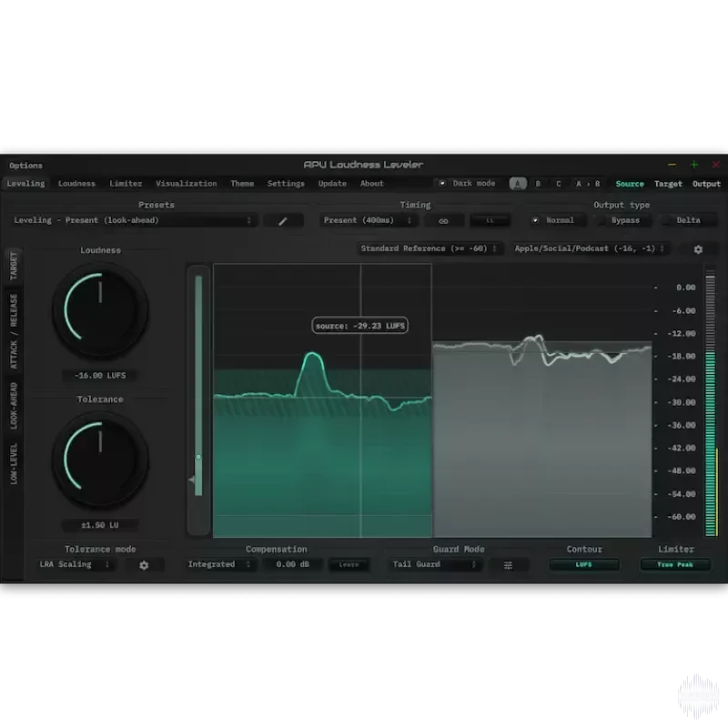Switch to the Loudness tab
This screenshot has width=728, height=728.
(x=76, y=184)
